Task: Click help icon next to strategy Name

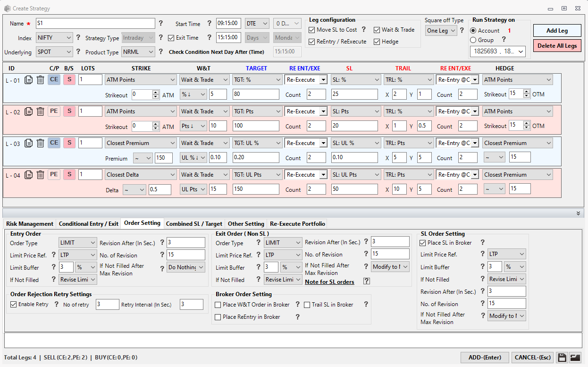Action: (x=160, y=23)
